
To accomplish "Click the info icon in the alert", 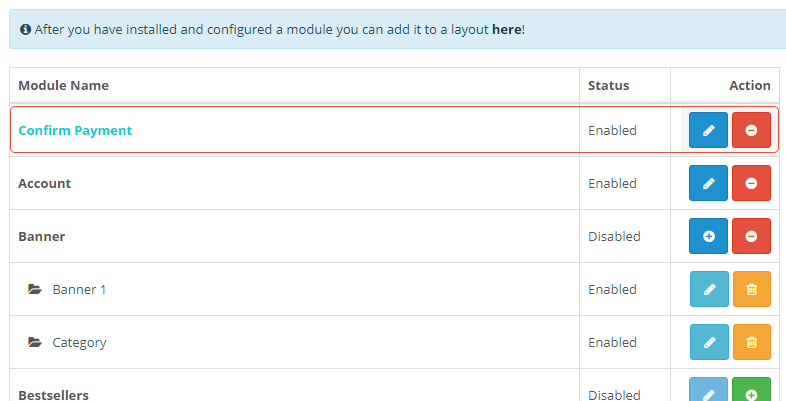I will 25,30.
